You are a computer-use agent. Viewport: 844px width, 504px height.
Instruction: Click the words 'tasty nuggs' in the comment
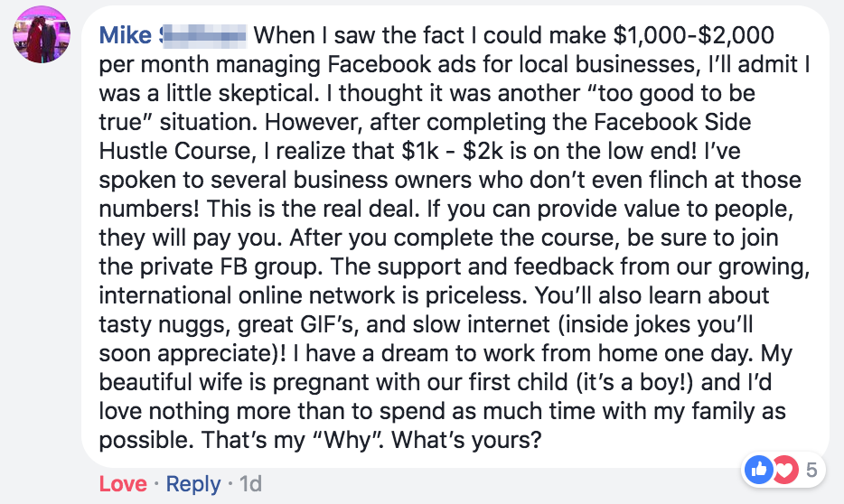coord(161,325)
